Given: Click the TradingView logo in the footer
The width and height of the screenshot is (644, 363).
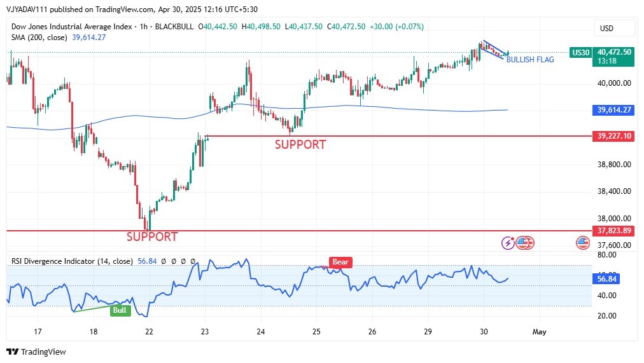Looking at the screenshot, I should click(36, 352).
